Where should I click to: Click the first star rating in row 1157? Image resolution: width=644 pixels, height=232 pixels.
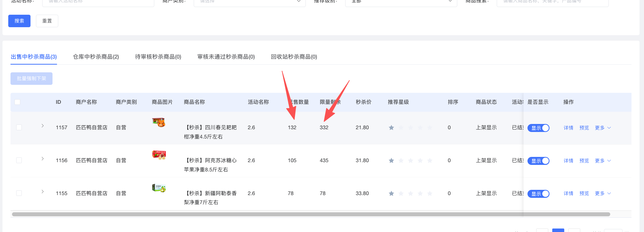click(x=391, y=128)
